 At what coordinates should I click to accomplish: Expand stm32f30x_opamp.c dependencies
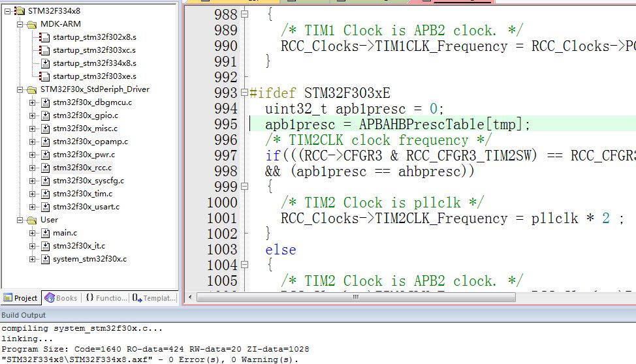(33, 142)
